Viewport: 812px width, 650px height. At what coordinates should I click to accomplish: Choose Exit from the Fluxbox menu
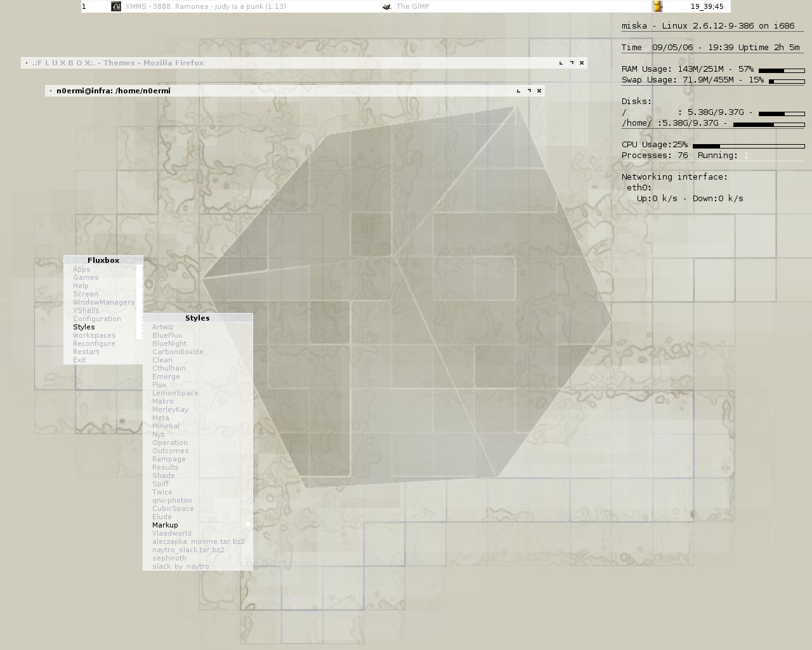pos(79,360)
